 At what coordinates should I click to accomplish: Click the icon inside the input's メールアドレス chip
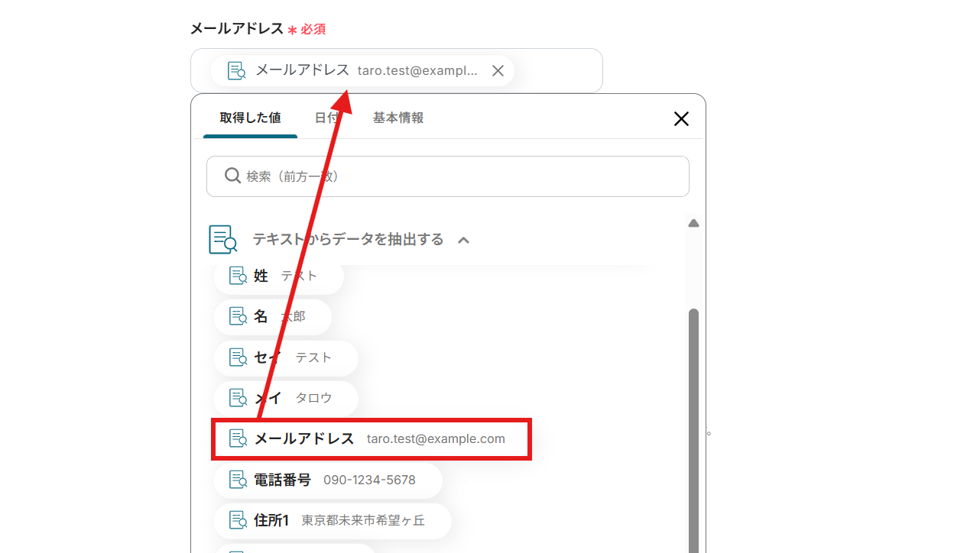(x=237, y=71)
